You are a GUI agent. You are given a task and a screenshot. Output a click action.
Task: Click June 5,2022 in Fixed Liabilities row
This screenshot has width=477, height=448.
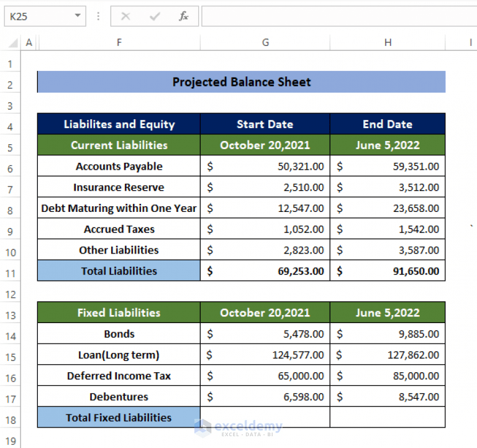(388, 313)
